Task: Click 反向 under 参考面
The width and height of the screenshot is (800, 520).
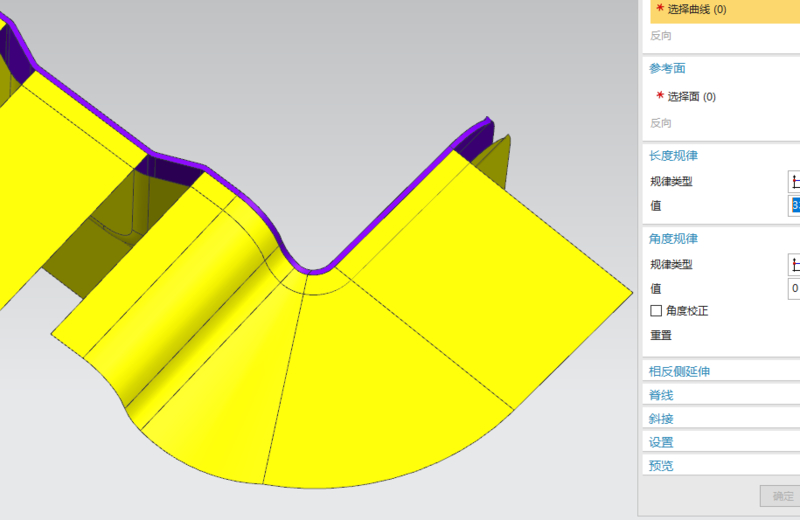Action: (x=661, y=123)
